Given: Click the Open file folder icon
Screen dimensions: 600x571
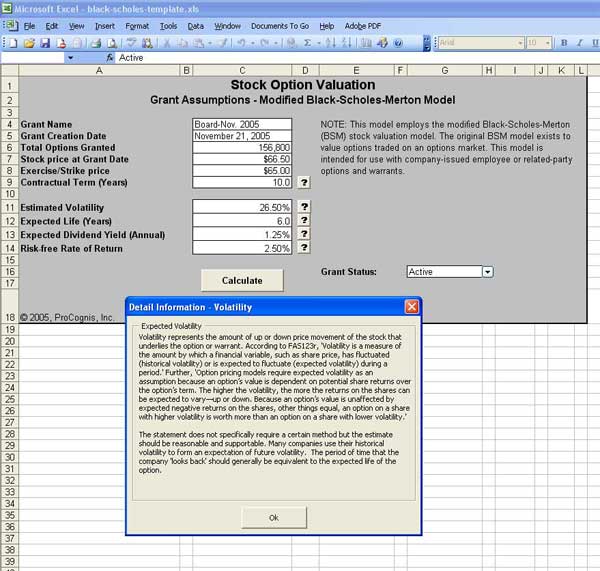Looking at the screenshot, I should 29,43.
